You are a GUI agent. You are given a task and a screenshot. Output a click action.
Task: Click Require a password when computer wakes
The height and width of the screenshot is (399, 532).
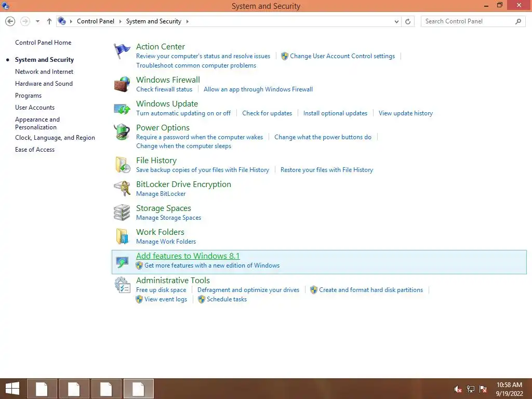(199, 137)
